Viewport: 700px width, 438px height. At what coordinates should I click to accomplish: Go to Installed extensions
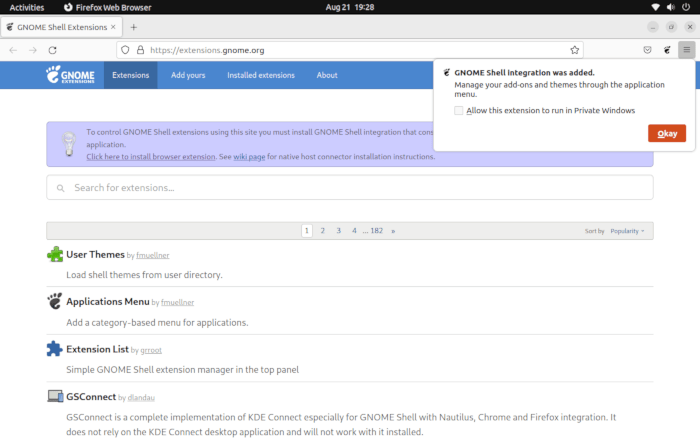[x=261, y=75]
